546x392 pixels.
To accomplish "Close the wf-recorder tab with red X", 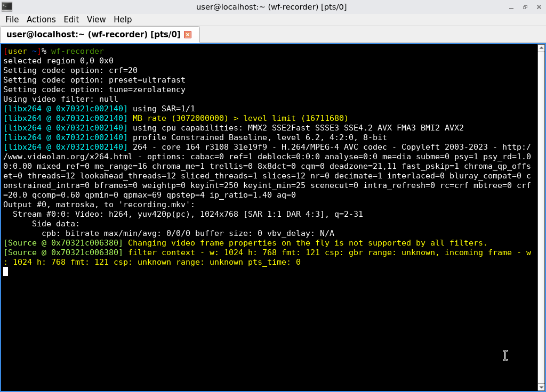I will click(x=188, y=35).
